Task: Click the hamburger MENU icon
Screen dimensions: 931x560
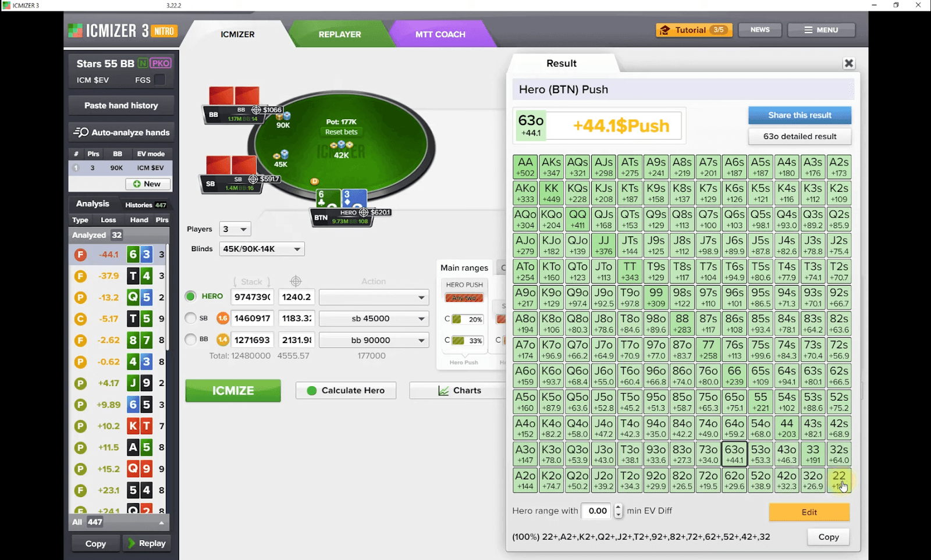Action: 809,30
